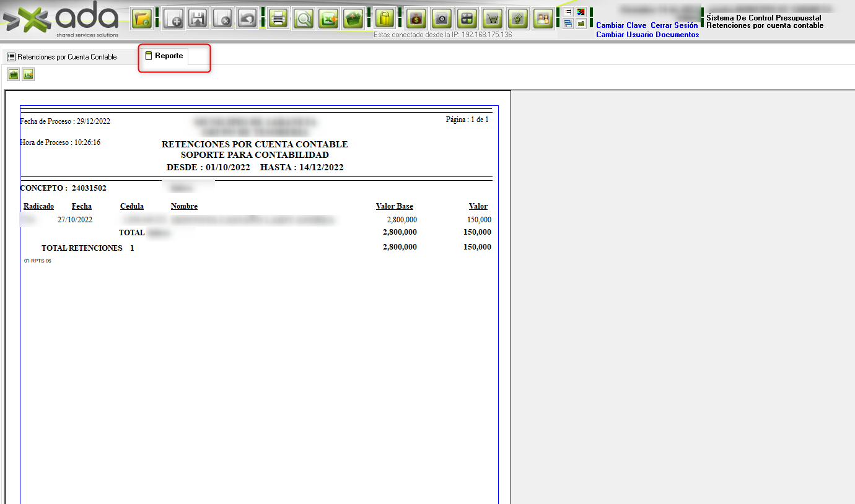The height and width of the screenshot is (504, 855).
Task: Click the magnifying glass search icon
Action: [304, 19]
